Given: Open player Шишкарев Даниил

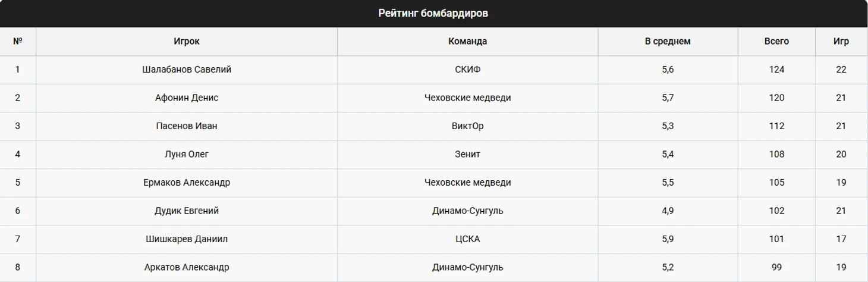Looking at the screenshot, I should click(x=187, y=239).
